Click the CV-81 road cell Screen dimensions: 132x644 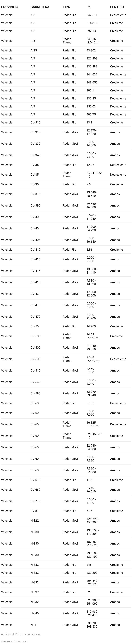click(35, 511)
